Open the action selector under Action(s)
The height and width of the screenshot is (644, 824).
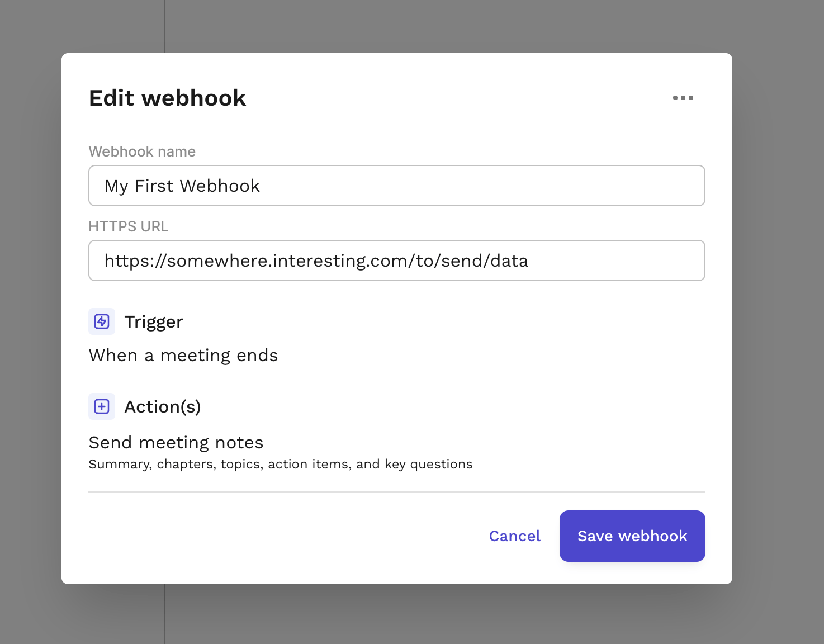(176, 442)
